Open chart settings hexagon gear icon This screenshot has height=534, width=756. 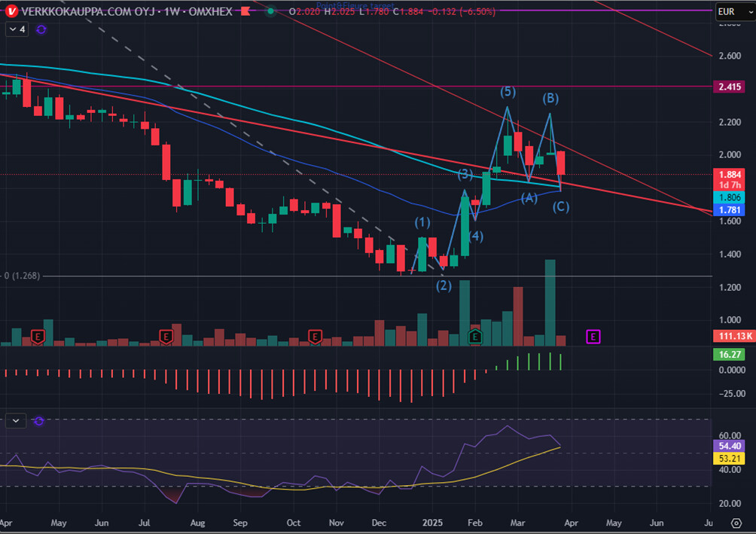click(x=736, y=523)
